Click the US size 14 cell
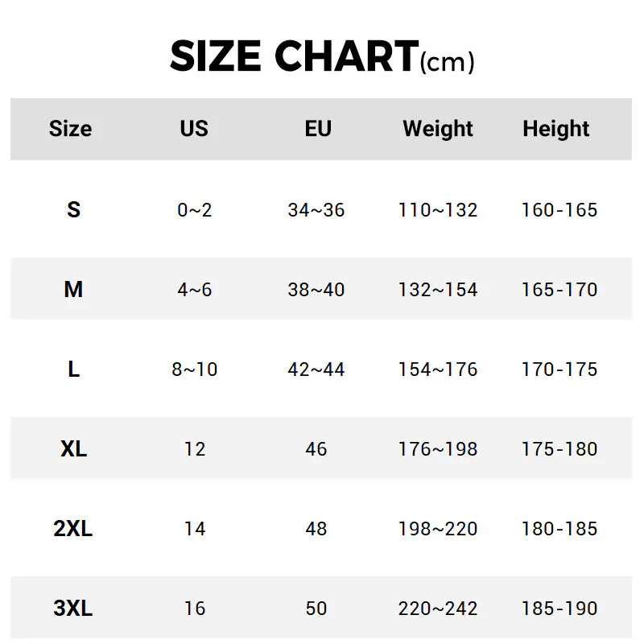This screenshot has height=644, width=644. [195, 529]
